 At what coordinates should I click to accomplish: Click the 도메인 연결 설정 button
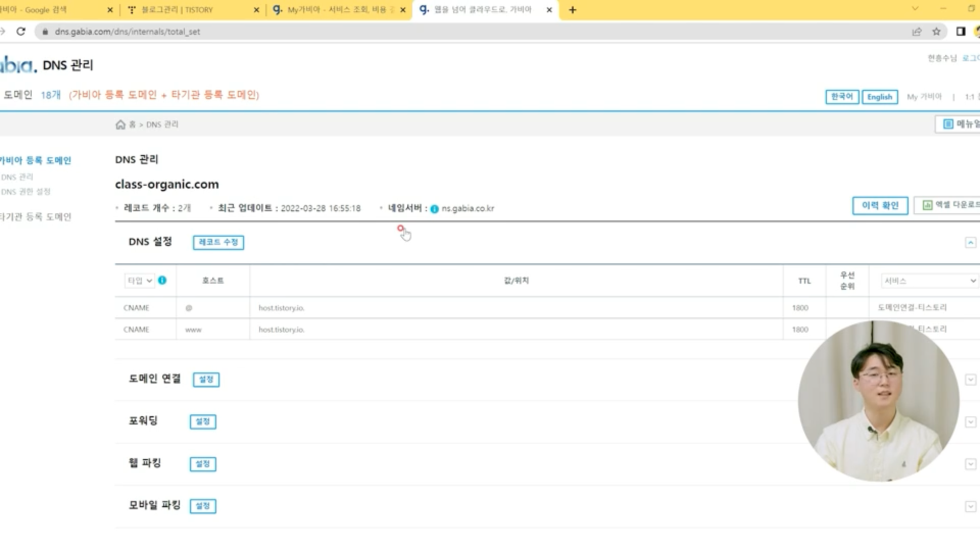(206, 380)
